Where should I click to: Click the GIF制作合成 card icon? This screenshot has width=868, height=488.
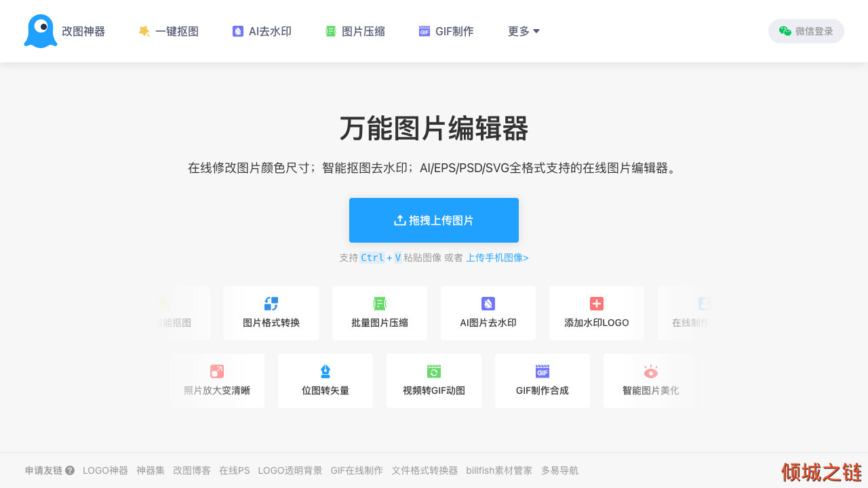click(x=542, y=371)
